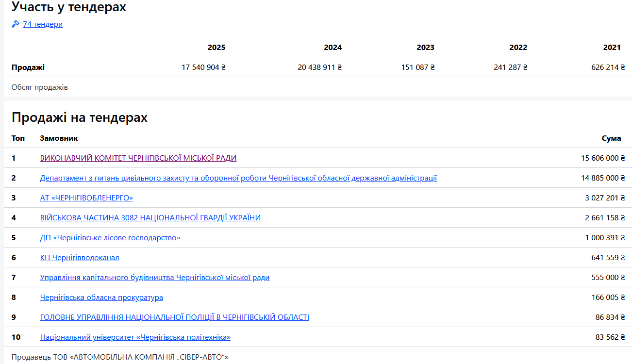Click Управління капітального будівництва Чернігівської міської ради
Image resolution: width=632 pixels, height=364 pixels.
(x=155, y=278)
